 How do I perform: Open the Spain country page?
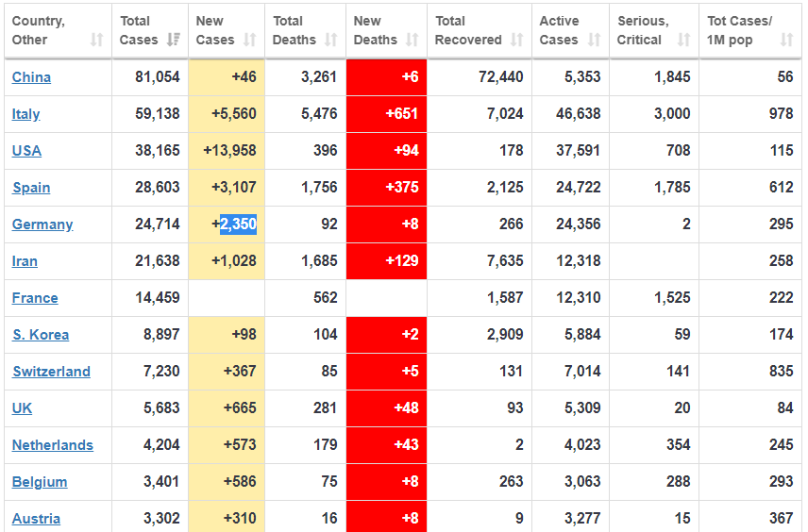[x=31, y=188]
